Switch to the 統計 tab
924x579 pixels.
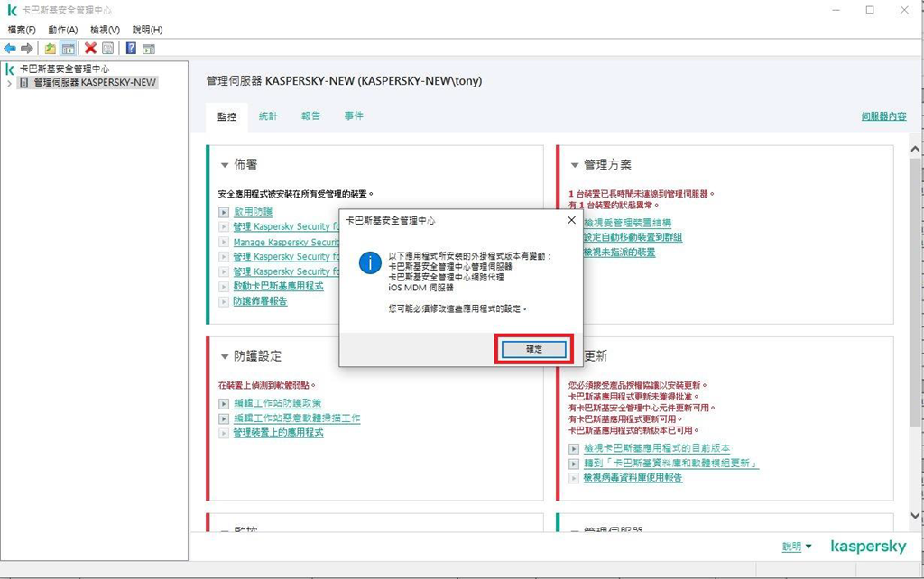point(268,116)
